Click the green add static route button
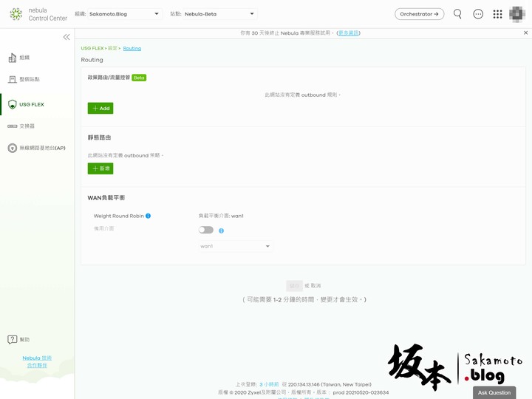Image resolution: width=532 pixels, height=399 pixels. (100, 168)
